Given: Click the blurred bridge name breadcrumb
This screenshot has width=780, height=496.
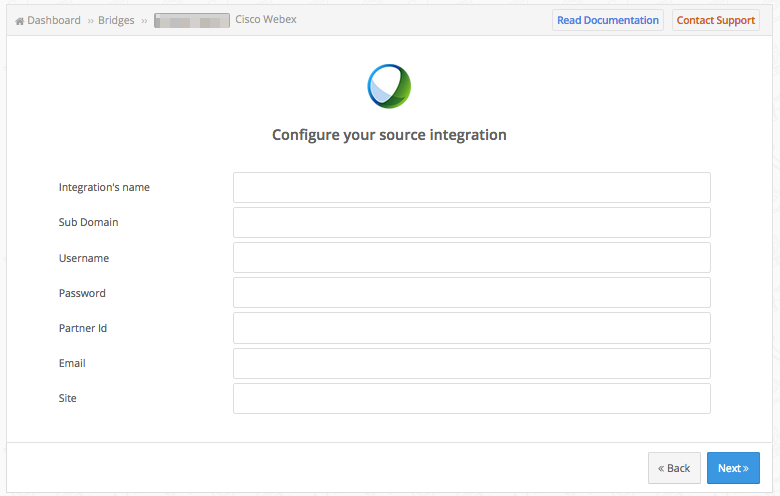Looking at the screenshot, I should pyautogui.click(x=192, y=20).
